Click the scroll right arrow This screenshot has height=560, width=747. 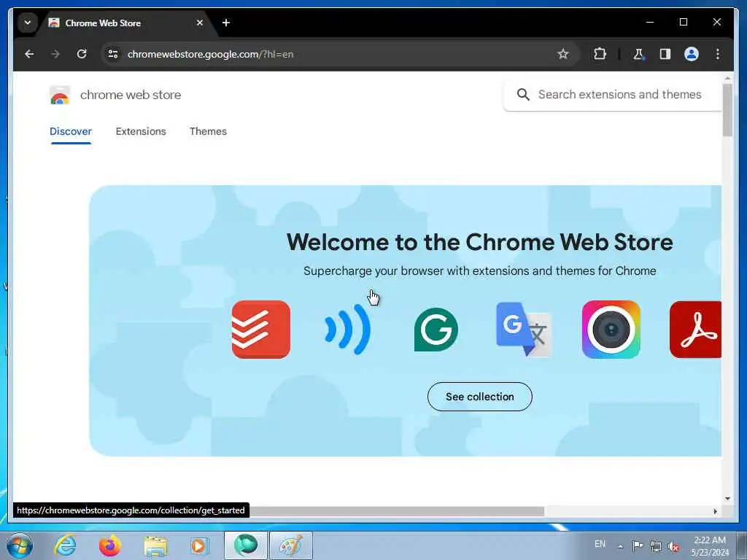coord(715,511)
